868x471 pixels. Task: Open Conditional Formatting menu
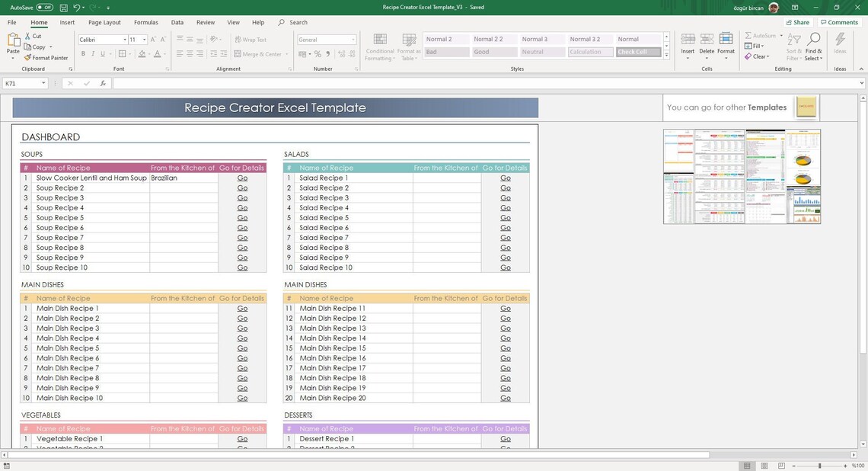[380, 47]
